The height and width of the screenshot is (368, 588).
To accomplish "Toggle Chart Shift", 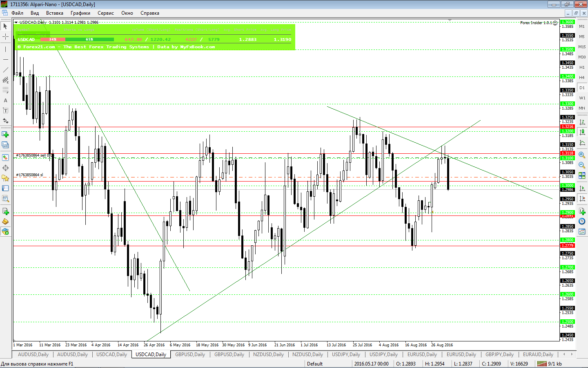I will coord(582,198).
